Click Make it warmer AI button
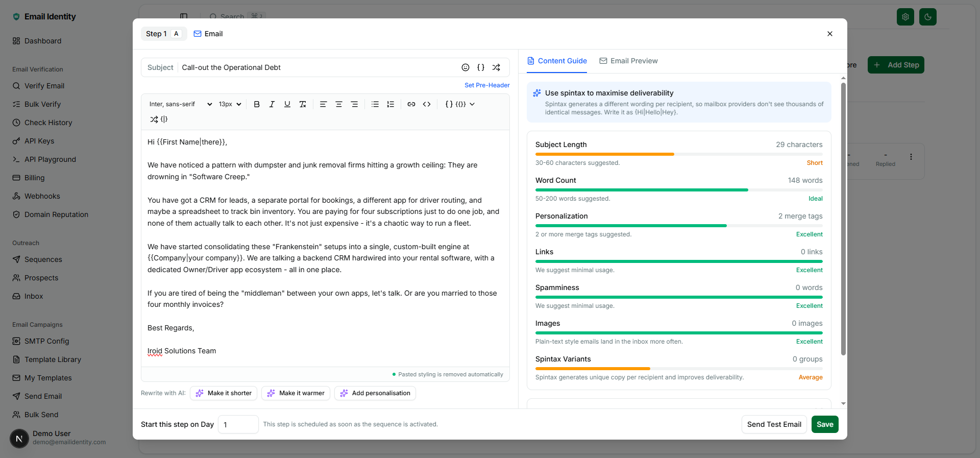 (296, 393)
